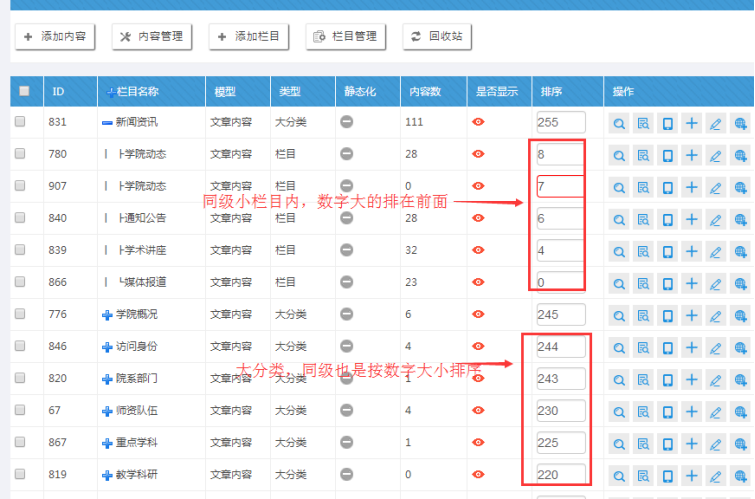
Task: Expand the 教学科研 category
Action: click(107, 475)
